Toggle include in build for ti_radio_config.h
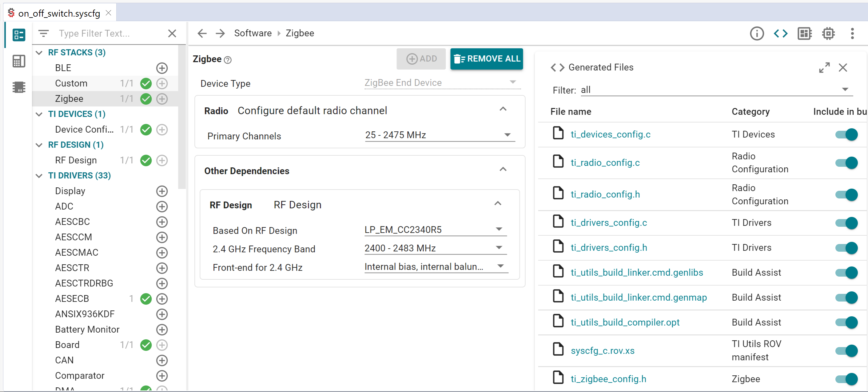 pos(846,194)
